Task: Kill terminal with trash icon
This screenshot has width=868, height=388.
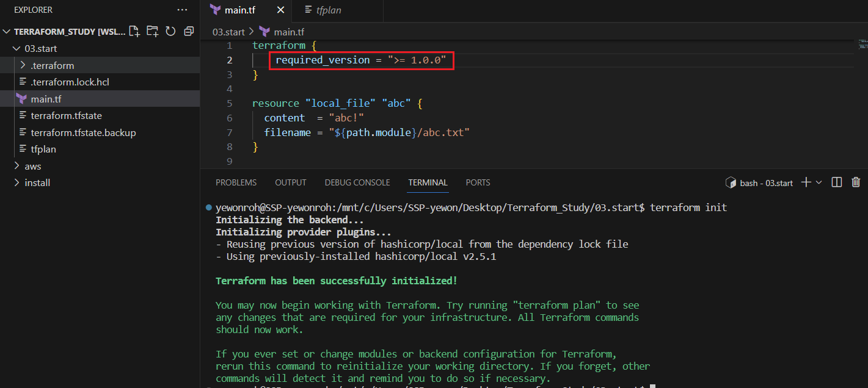Action: (856, 182)
